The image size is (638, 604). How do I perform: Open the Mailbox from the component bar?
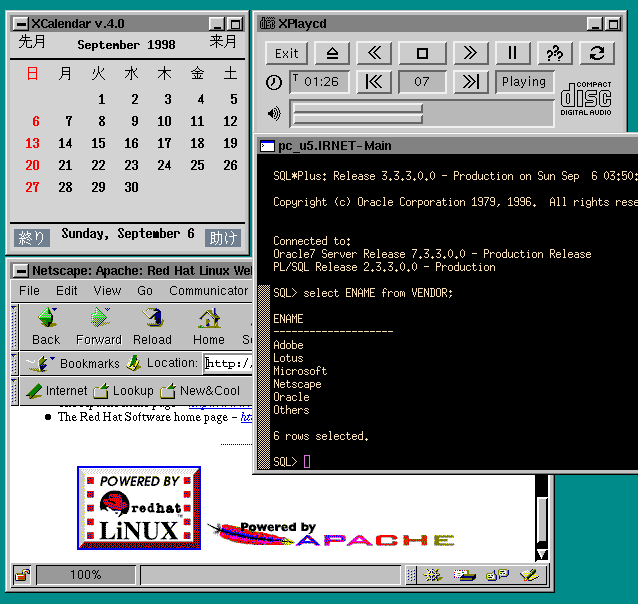(x=465, y=575)
